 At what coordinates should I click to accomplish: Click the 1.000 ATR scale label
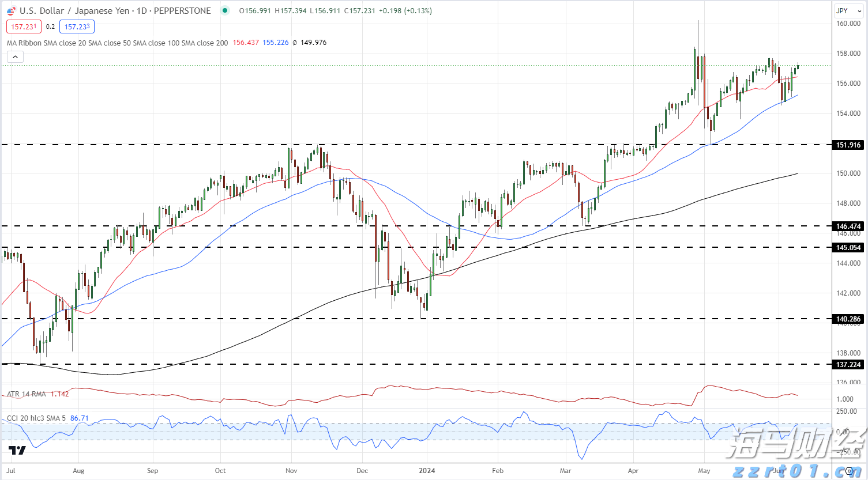(x=845, y=399)
